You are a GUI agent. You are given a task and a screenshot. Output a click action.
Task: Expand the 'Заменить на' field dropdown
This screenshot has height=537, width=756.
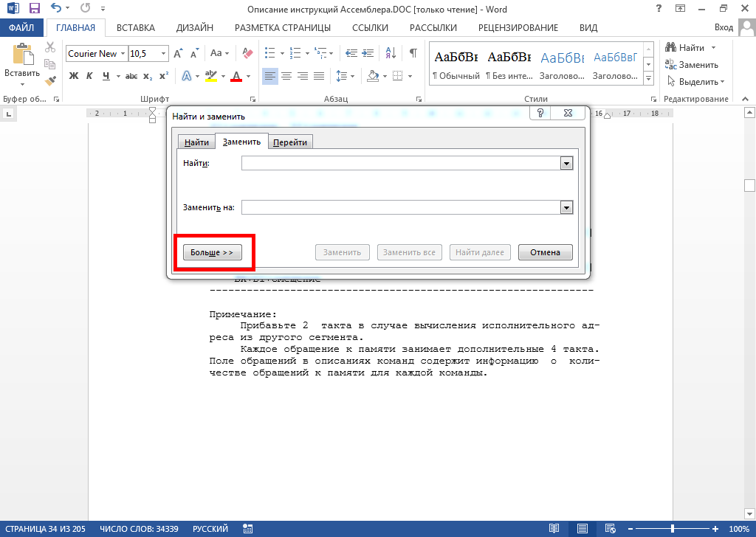(x=566, y=208)
